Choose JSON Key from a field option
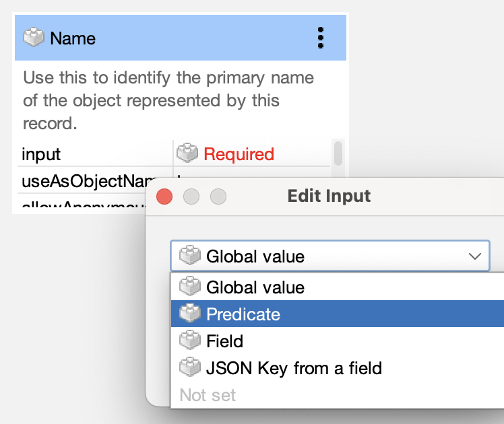 click(337, 368)
